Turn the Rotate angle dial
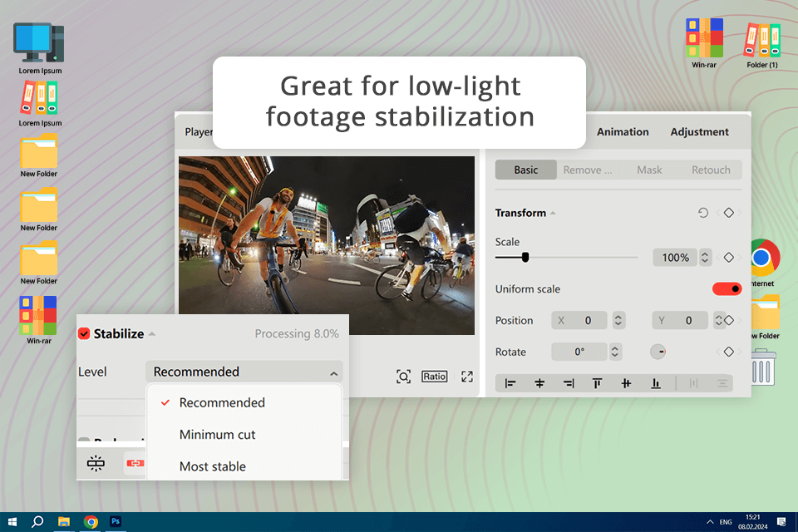Screen dimensions: 798x532 pos(658,352)
